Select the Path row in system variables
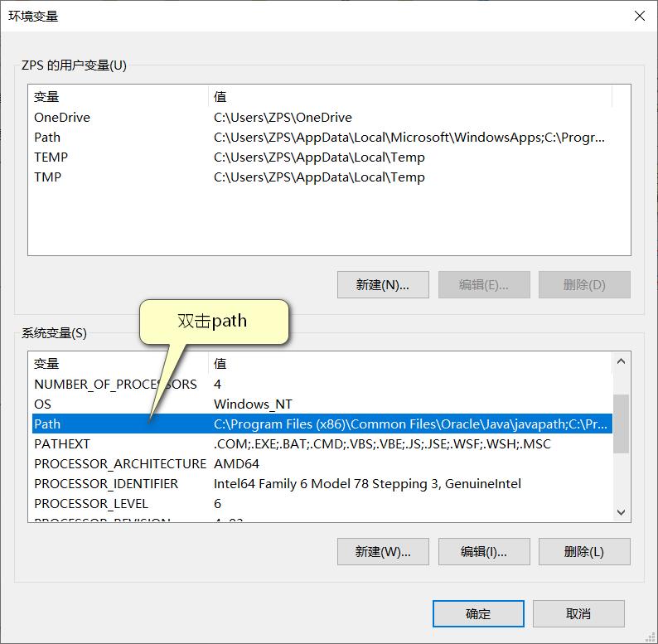The width and height of the screenshot is (658, 644). pyautogui.click(x=322, y=424)
